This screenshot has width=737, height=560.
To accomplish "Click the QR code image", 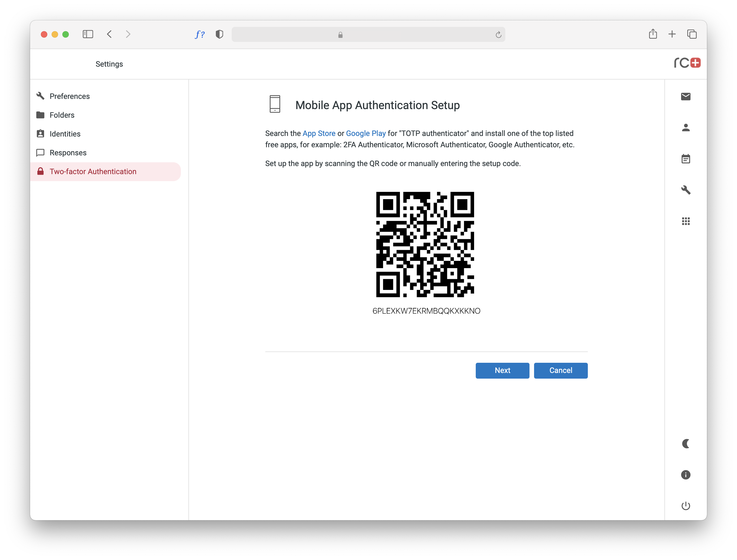I will tap(425, 244).
